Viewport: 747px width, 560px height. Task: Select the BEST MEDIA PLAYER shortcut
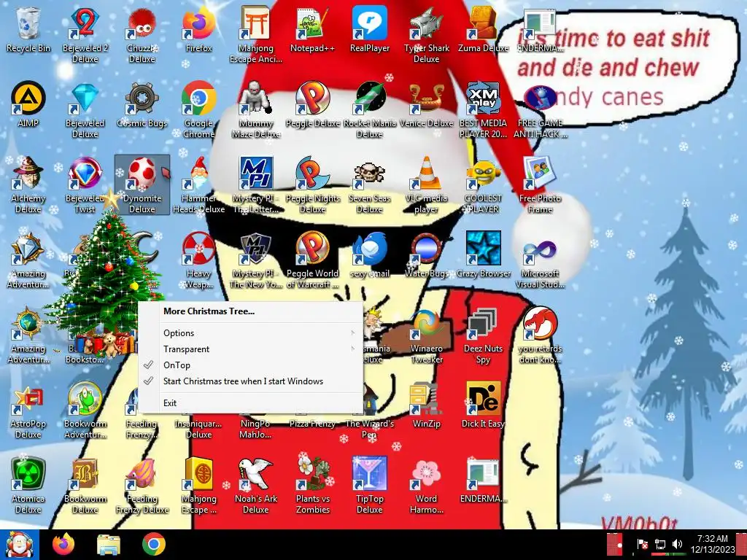coord(483,109)
